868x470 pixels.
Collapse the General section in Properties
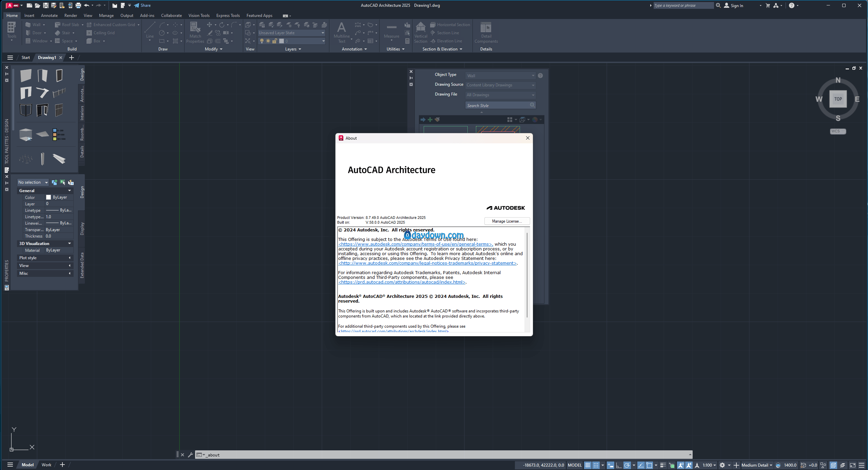point(45,191)
